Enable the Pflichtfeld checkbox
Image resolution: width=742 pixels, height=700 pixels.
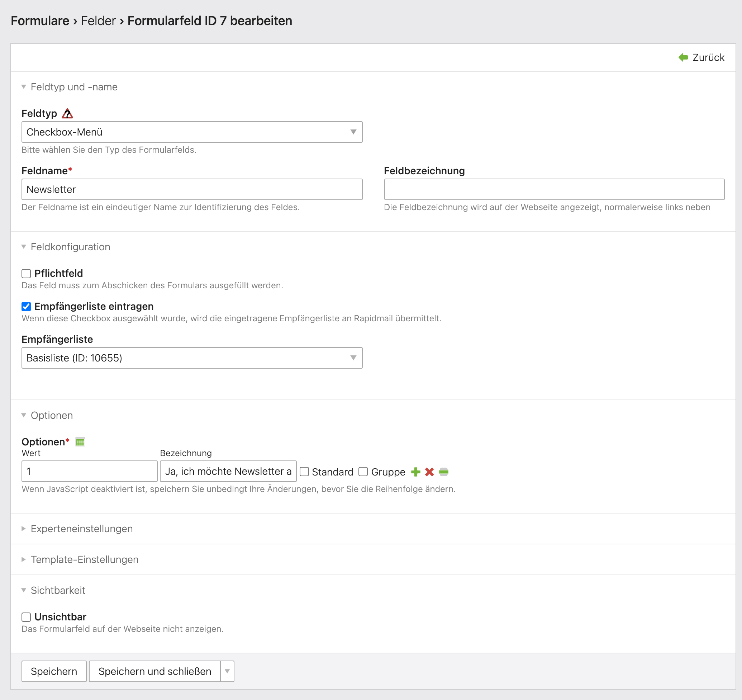pyautogui.click(x=26, y=274)
